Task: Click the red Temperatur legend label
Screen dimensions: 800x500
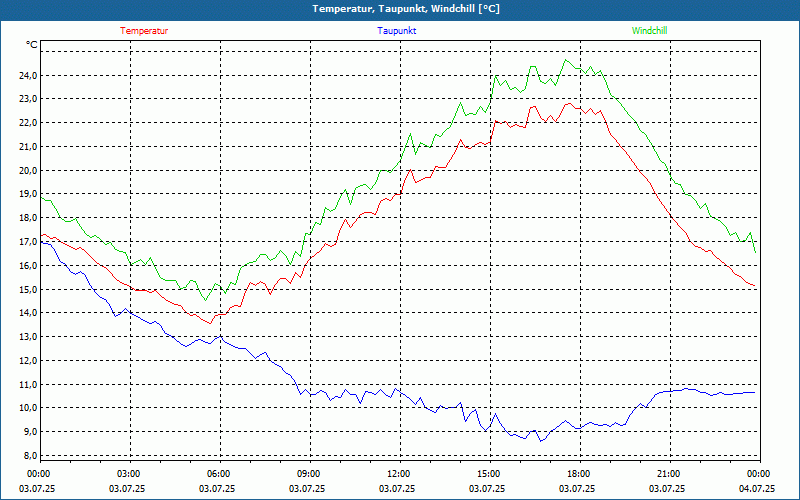Action: pos(144,31)
